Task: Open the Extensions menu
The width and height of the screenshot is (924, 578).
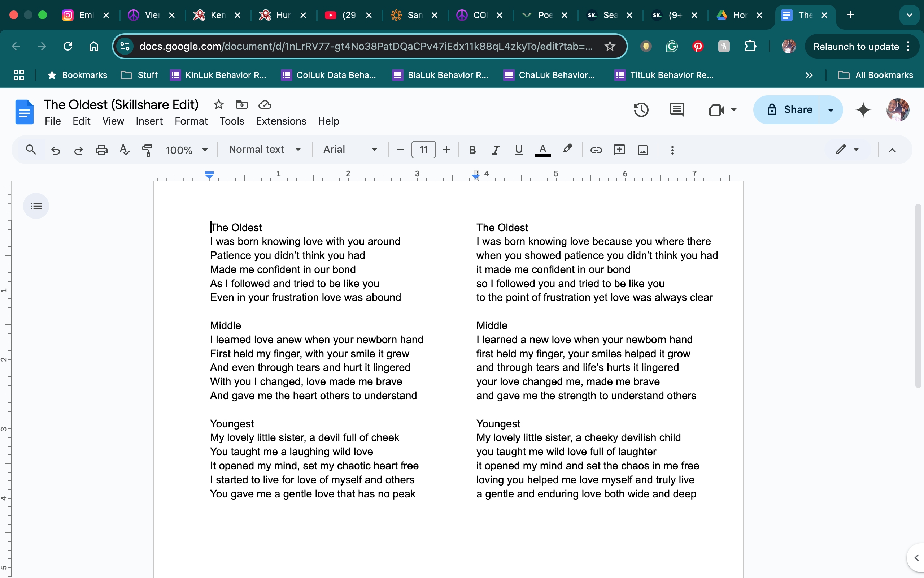Action: (x=281, y=121)
